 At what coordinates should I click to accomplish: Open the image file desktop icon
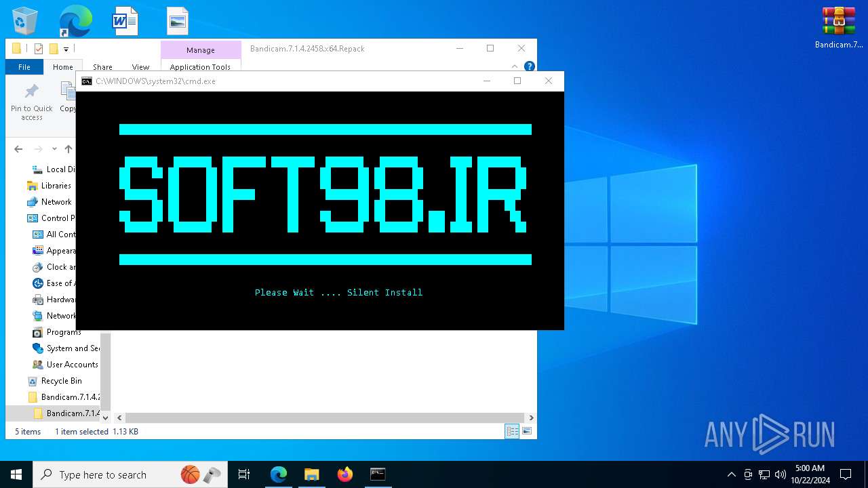178,21
